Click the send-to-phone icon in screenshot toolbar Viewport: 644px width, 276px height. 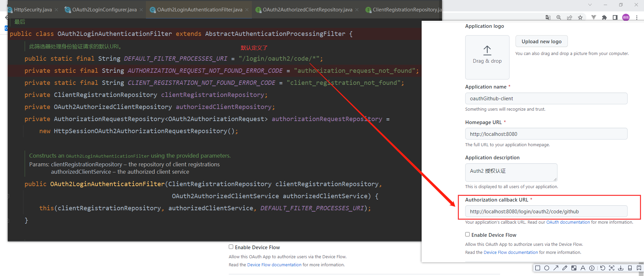630,268
